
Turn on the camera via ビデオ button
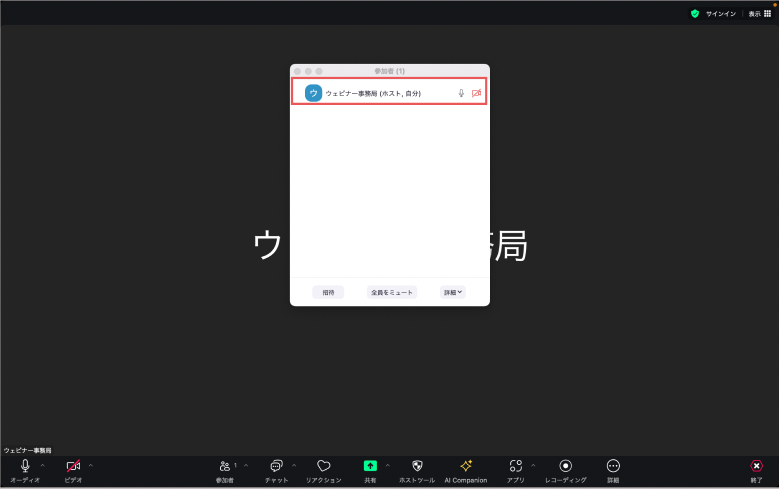tap(73, 466)
